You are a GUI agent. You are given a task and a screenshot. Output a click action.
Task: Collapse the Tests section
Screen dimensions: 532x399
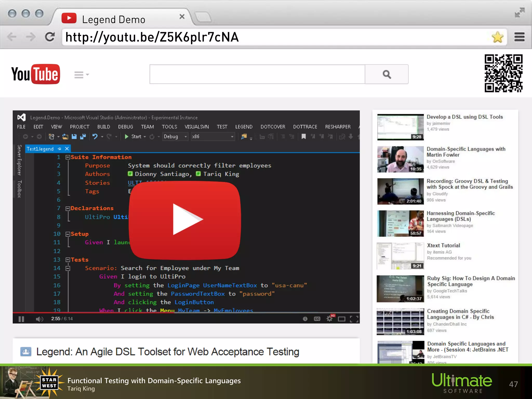[x=68, y=260]
